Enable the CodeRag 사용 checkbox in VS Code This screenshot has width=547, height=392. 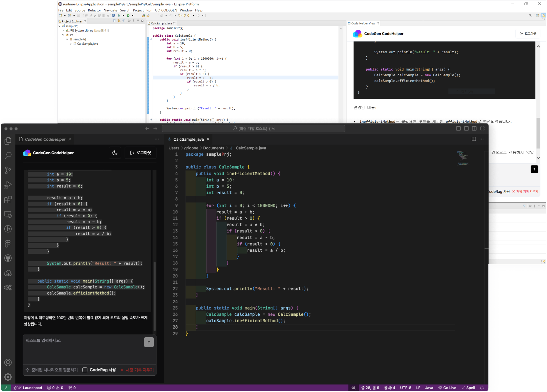[x=85, y=370]
